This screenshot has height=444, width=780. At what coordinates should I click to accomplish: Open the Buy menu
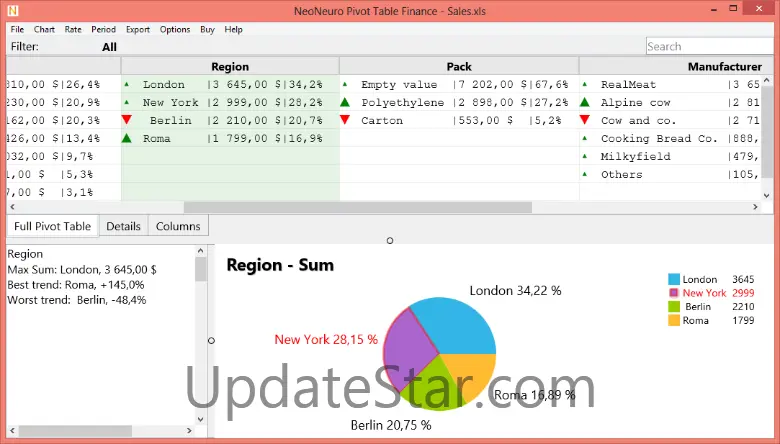(x=207, y=29)
